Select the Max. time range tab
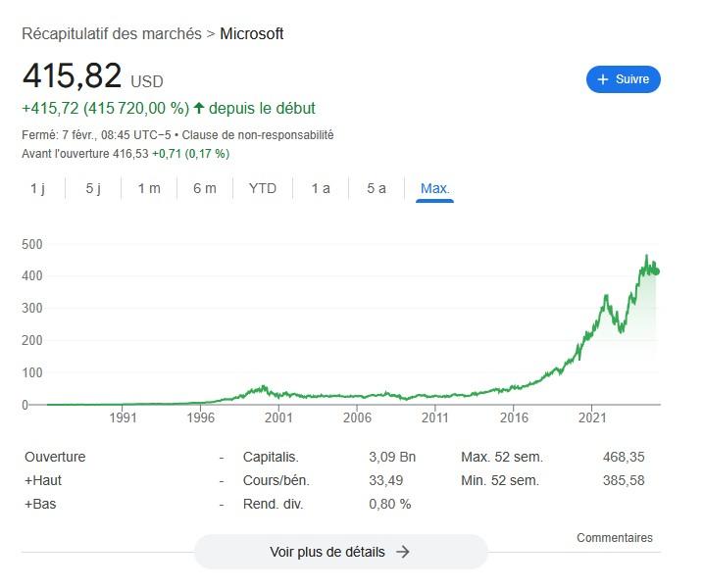This screenshot has height=588, width=704. (x=434, y=188)
